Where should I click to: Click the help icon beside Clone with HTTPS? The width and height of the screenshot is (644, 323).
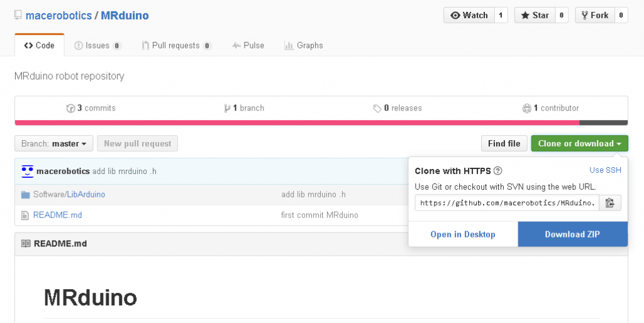tap(497, 171)
